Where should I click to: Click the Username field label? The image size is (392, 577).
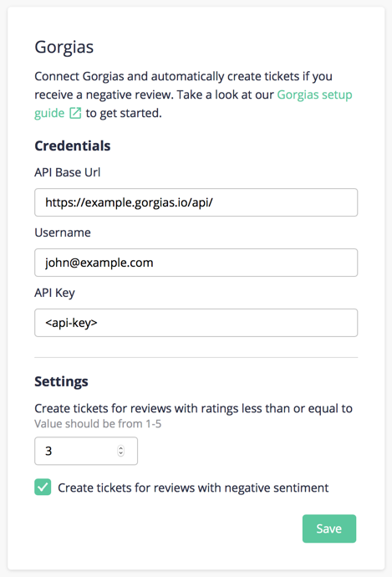tap(63, 232)
